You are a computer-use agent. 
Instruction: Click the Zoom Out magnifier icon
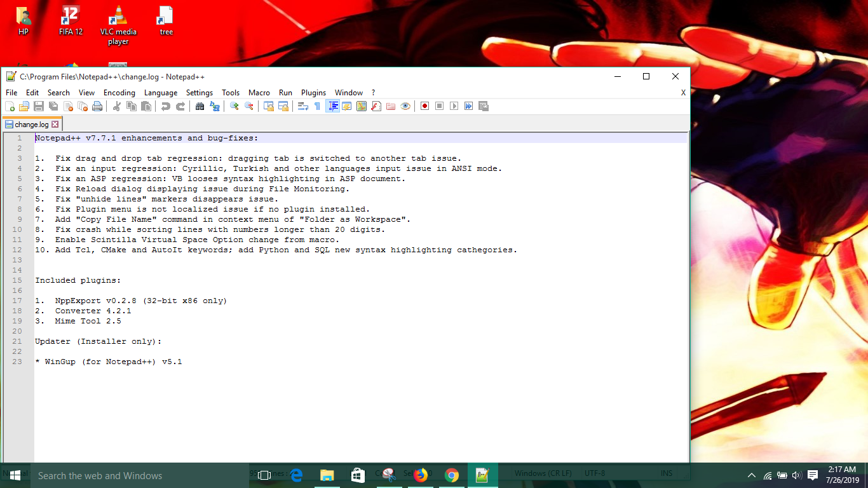pos(249,106)
